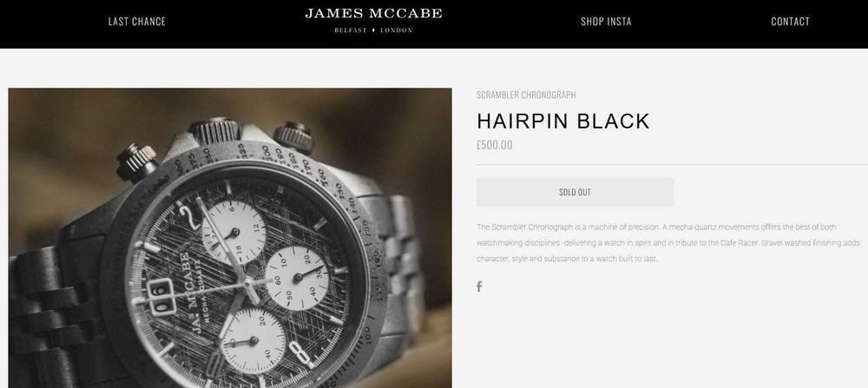Viewport: 868px width, 388px height.
Task: Click the divider line under the price
Action: point(672,164)
